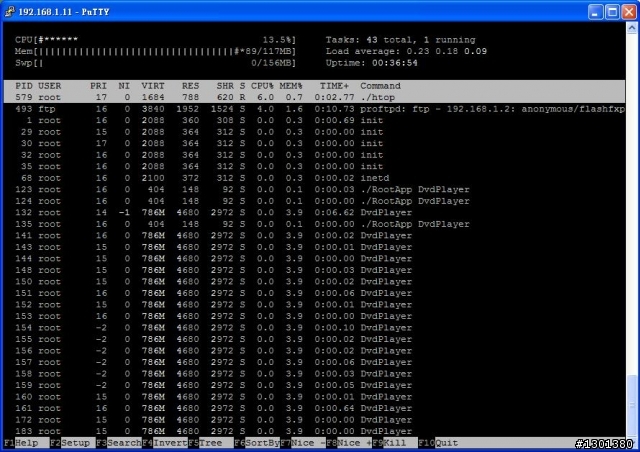Select the DvdPlayer row PID 151
This screenshot has height=452, width=640.
[314, 293]
